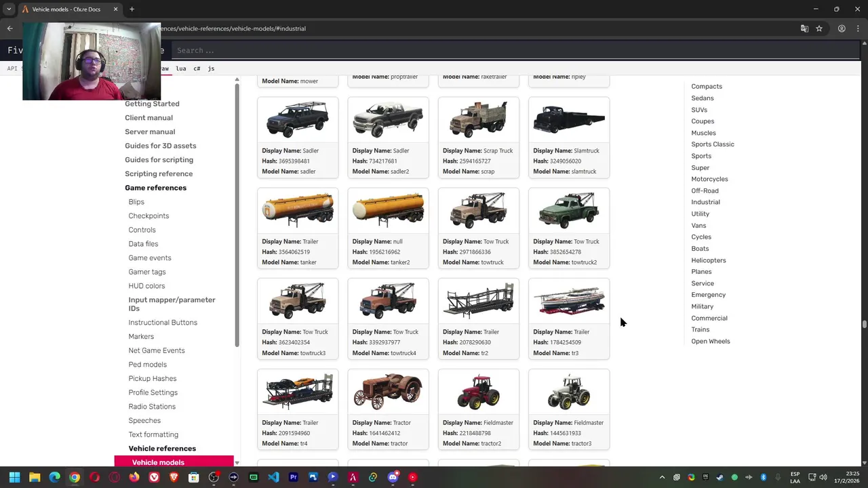The image size is (868, 488).
Task: Click the Bluetooth tray icon
Action: (763, 477)
